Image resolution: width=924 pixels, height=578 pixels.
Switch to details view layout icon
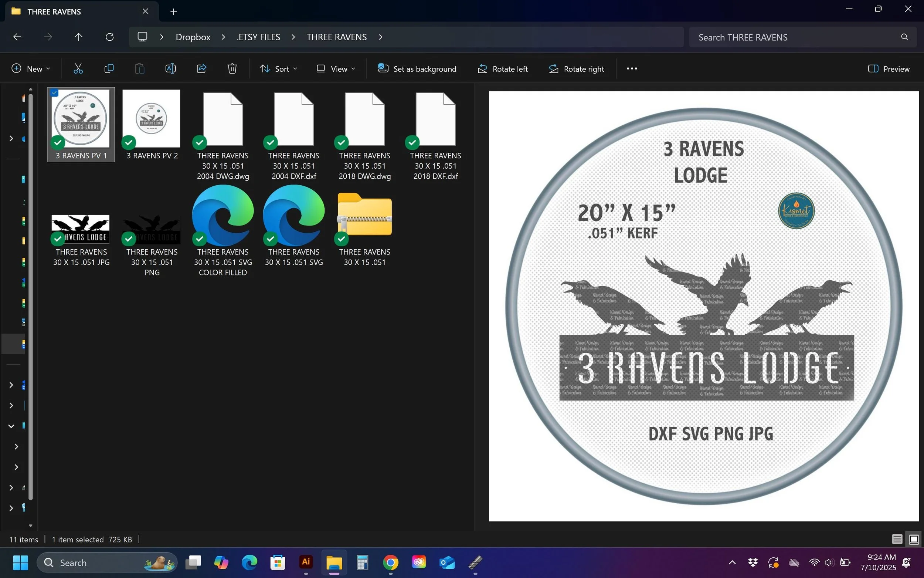pyautogui.click(x=897, y=540)
